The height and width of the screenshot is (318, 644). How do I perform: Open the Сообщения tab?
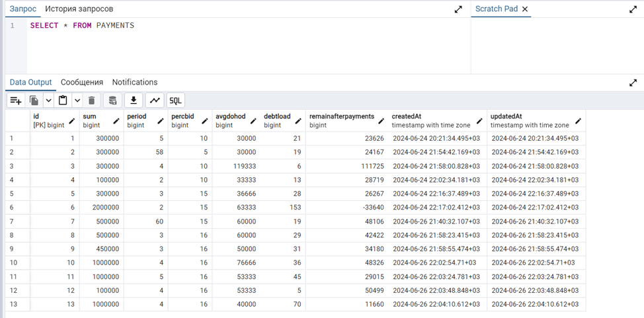(82, 83)
